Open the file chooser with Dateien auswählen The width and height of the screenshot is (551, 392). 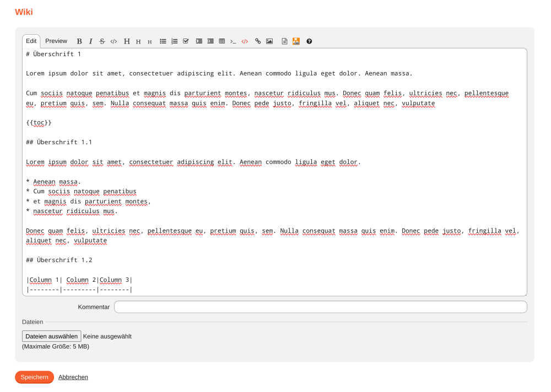[51, 336]
